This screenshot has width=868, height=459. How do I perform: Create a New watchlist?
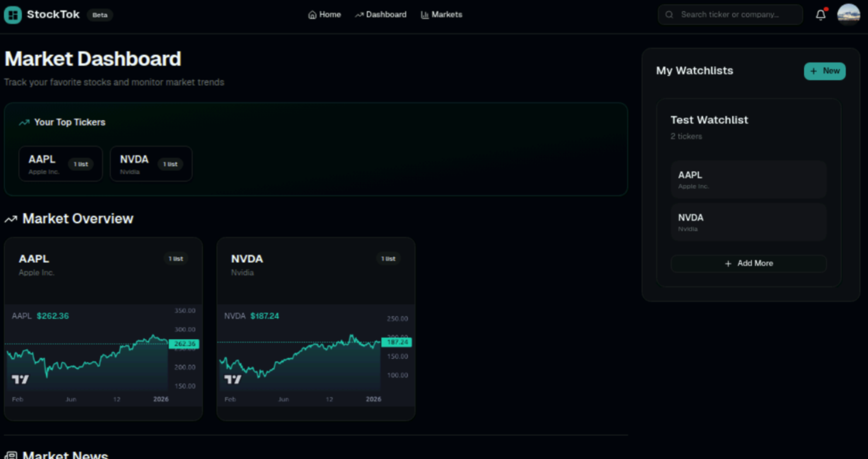tap(824, 71)
